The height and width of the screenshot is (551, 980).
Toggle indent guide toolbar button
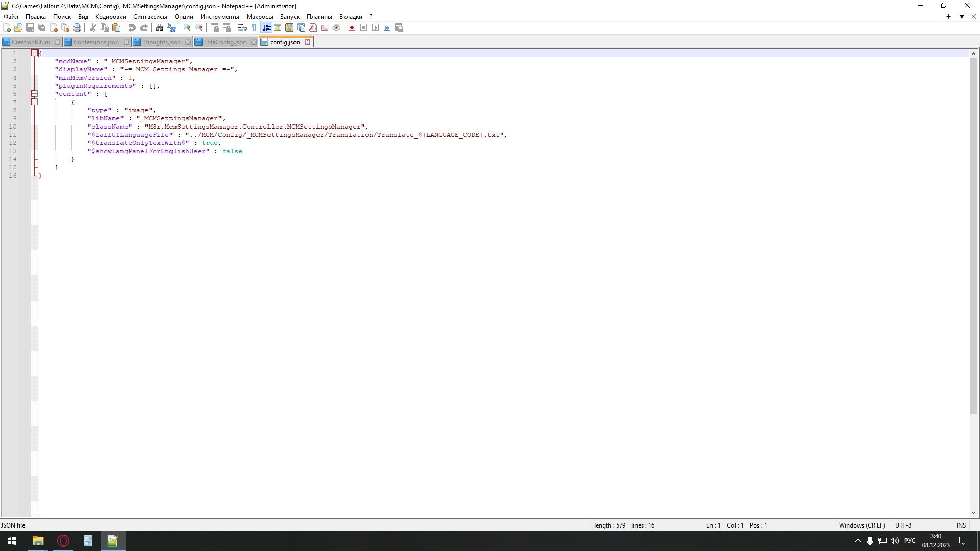click(x=266, y=28)
